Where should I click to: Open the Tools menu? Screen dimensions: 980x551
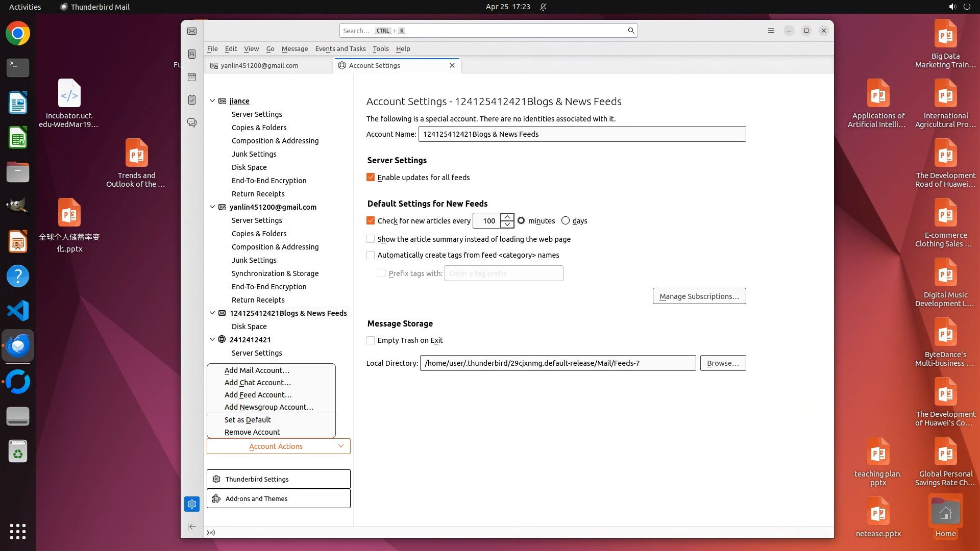point(380,49)
